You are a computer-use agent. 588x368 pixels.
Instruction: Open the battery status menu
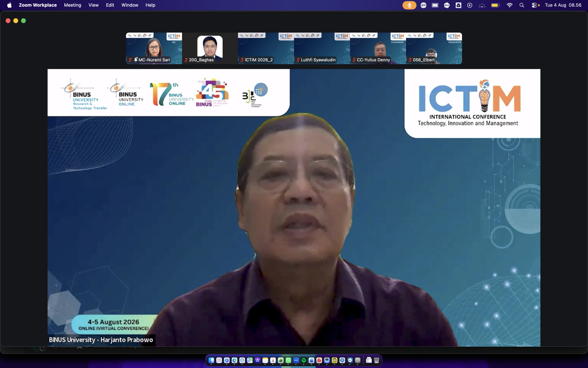pyautogui.click(x=495, y=5)
